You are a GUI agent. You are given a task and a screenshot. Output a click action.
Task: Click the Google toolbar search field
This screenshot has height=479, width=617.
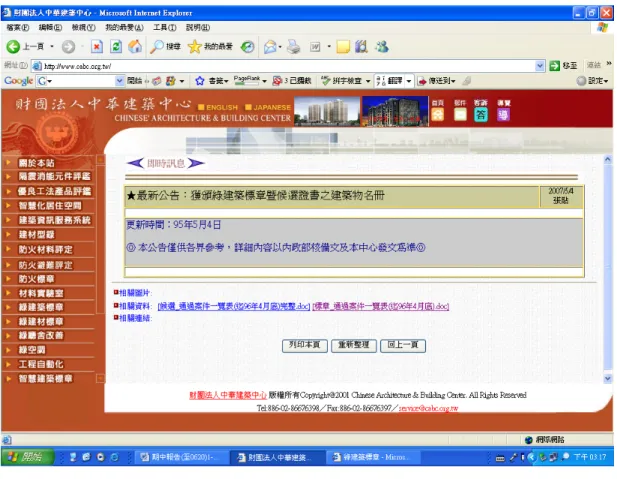(81, 81)
